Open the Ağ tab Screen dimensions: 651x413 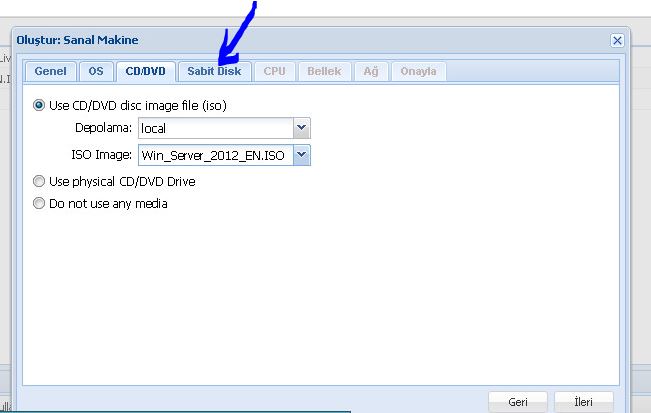(x=370, y=72)
